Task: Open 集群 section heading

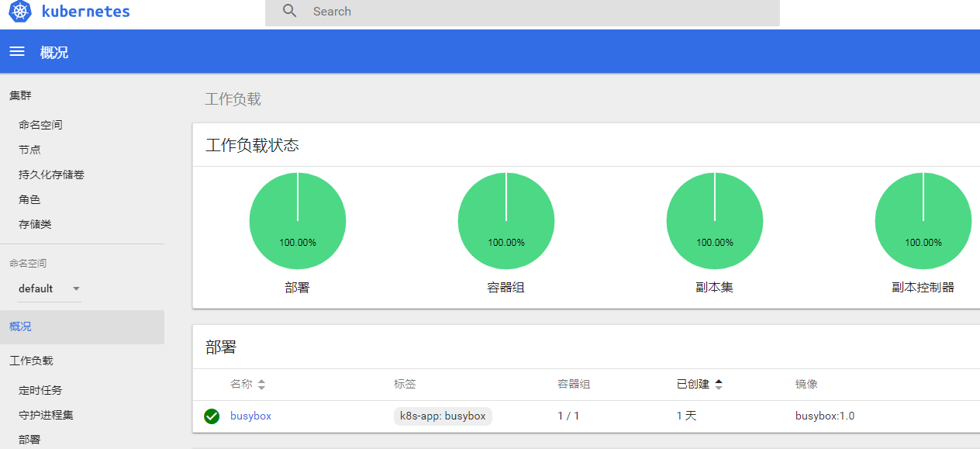Action: click(20, 95)
